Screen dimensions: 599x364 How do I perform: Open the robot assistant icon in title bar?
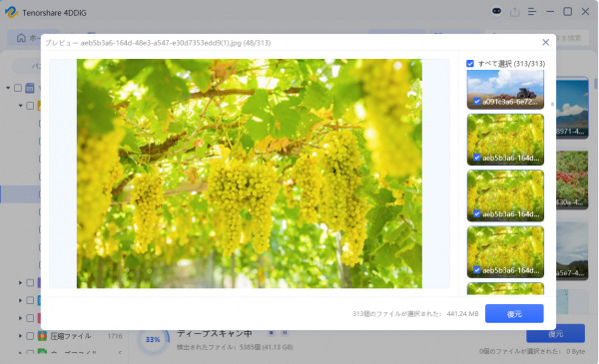point(496,11)
